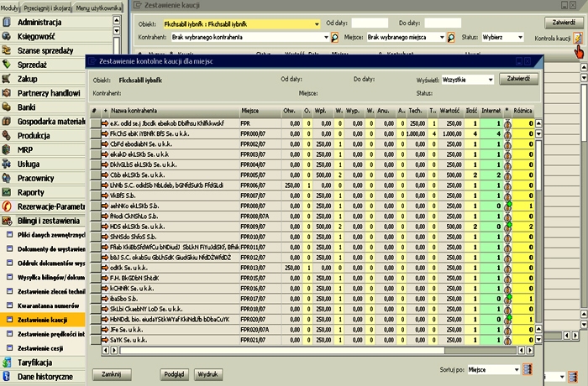Image resolution: width=588 pixels, height=386 pixels.
Task: Click the Wartość column header
Action: (449, 111)
